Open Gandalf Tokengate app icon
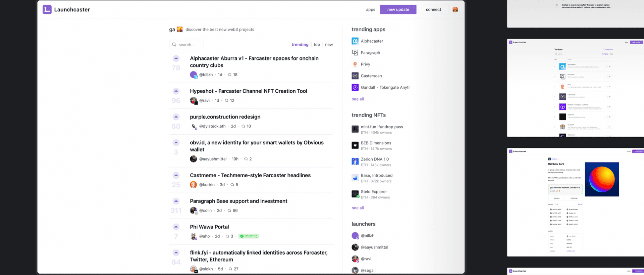The image size is (644, 275). tap(355, 87)
